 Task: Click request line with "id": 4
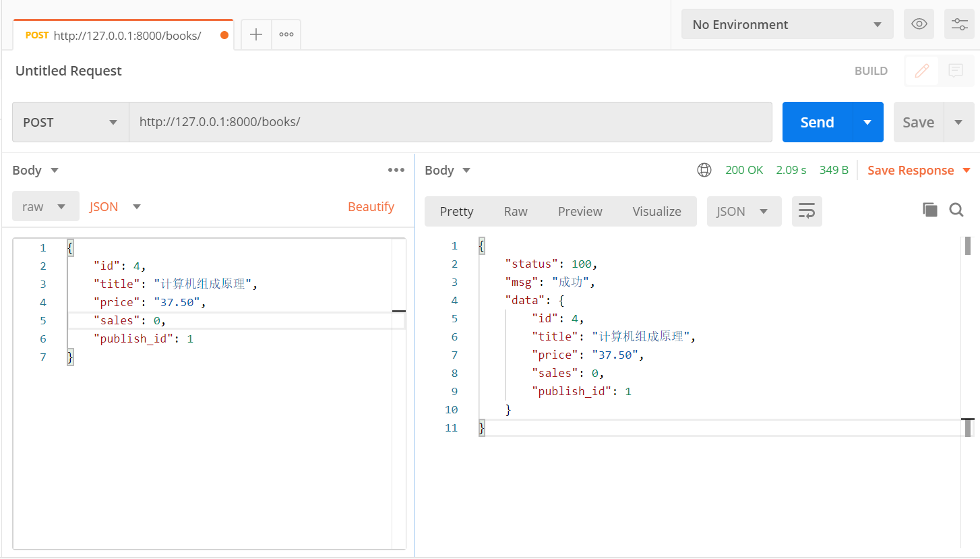point(119,266)
